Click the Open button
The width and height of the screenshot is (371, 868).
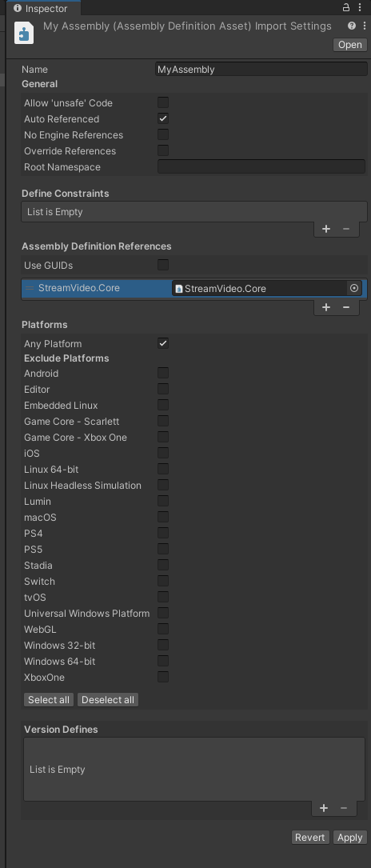(350, 45)
